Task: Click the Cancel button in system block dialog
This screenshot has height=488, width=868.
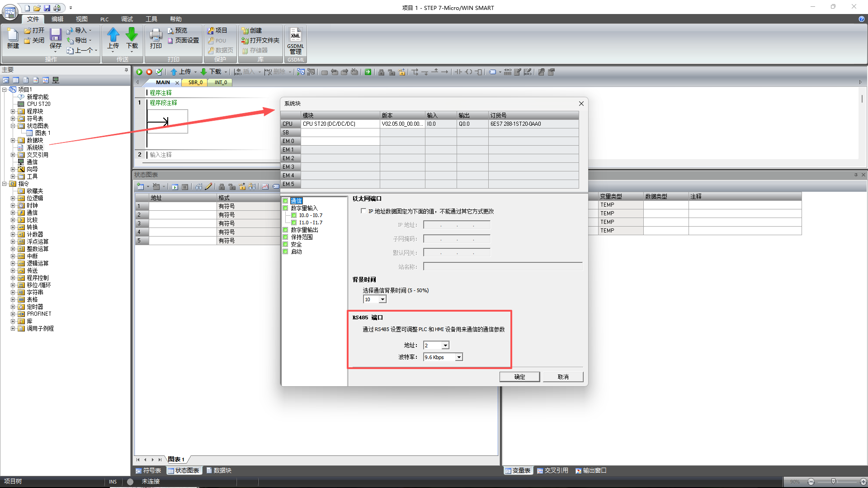Action: point(563,377)
